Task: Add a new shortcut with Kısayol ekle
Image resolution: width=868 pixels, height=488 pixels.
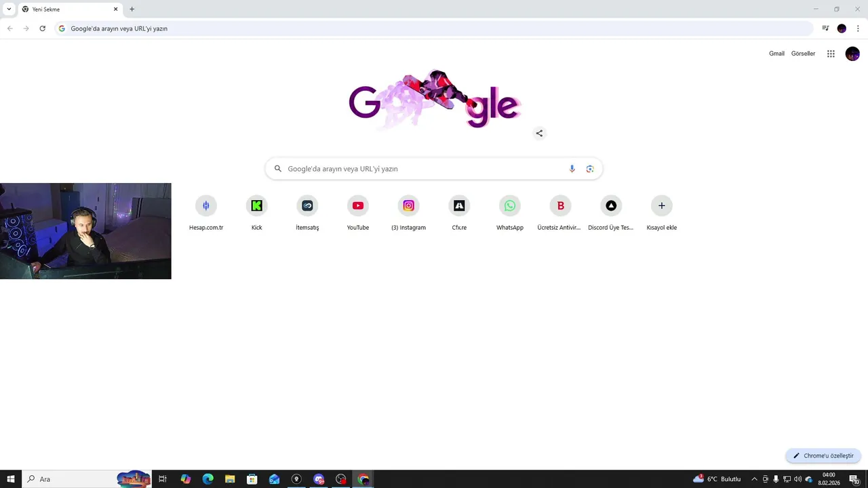Action: tap(662, 213)
